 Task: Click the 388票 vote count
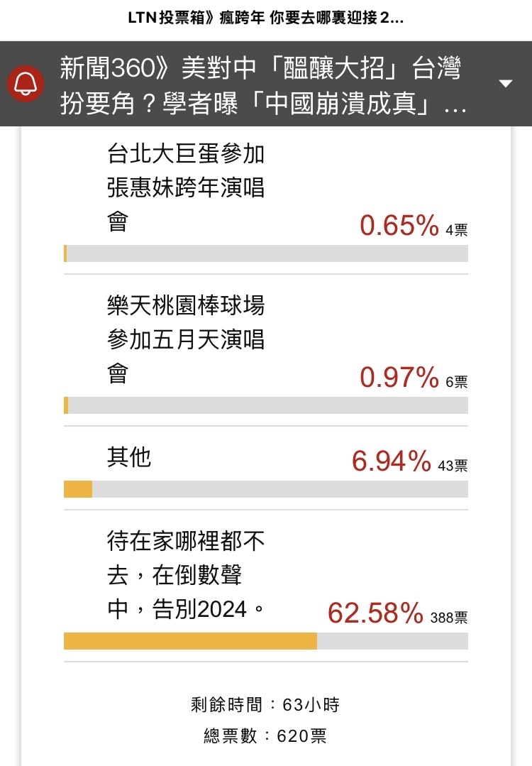point(449,618)
